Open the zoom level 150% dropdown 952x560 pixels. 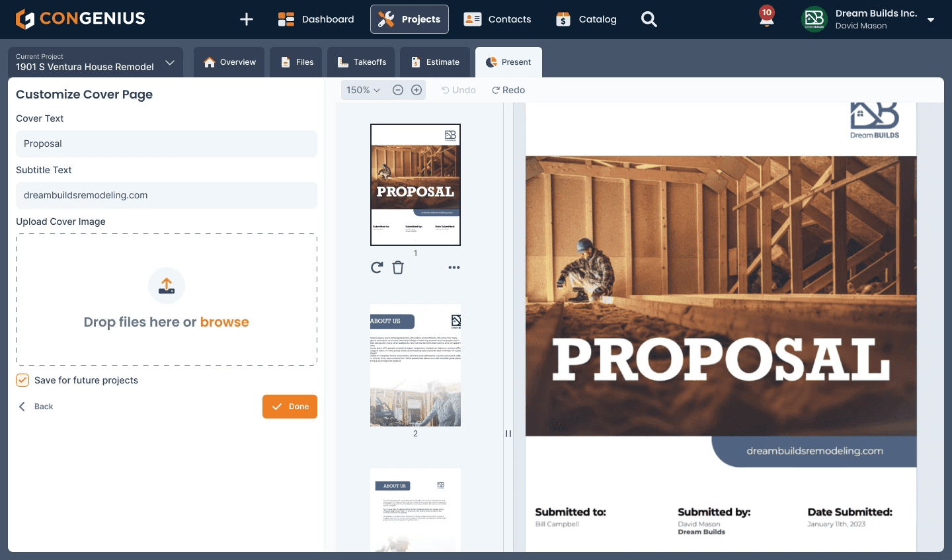362,89
